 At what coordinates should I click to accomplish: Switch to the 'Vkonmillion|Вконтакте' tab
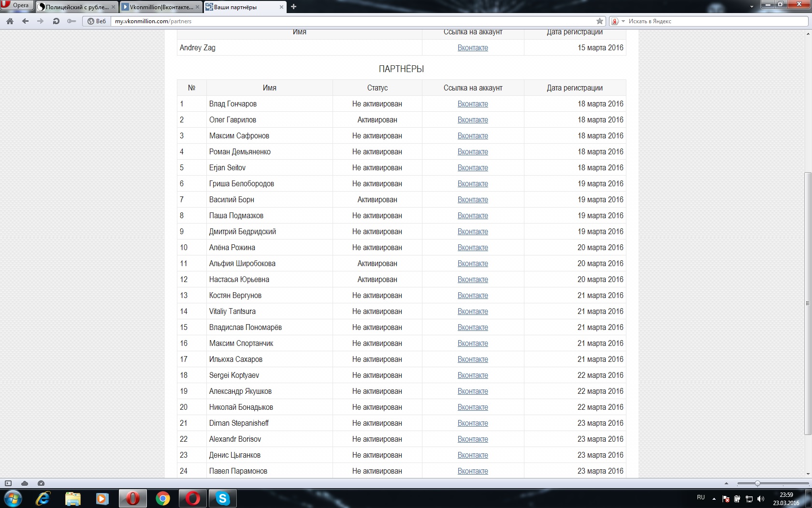pos(161,7)
